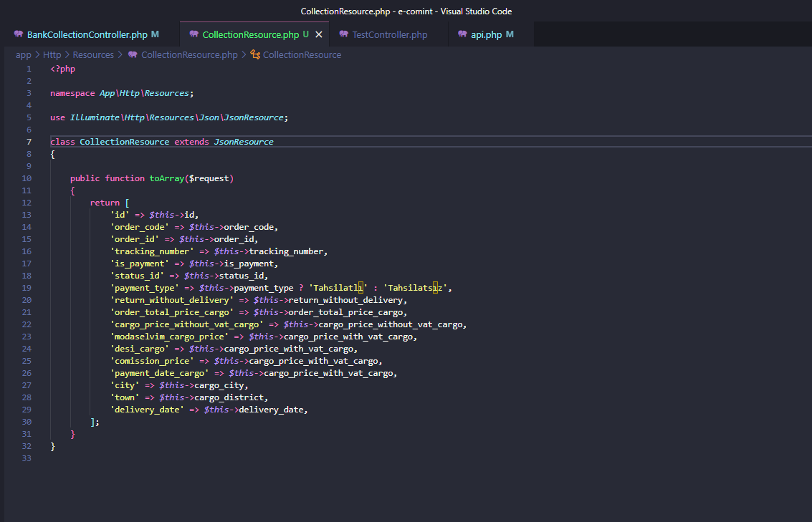Click 'JsonResource' in the use statement
Screen dimensions: 812x522
tap(254, 117)
